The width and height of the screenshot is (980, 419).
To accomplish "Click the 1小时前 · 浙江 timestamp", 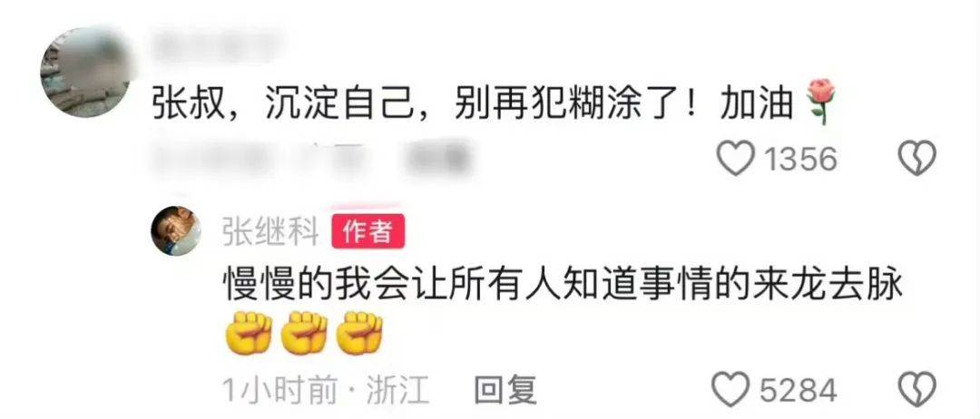I will point(327,390).
